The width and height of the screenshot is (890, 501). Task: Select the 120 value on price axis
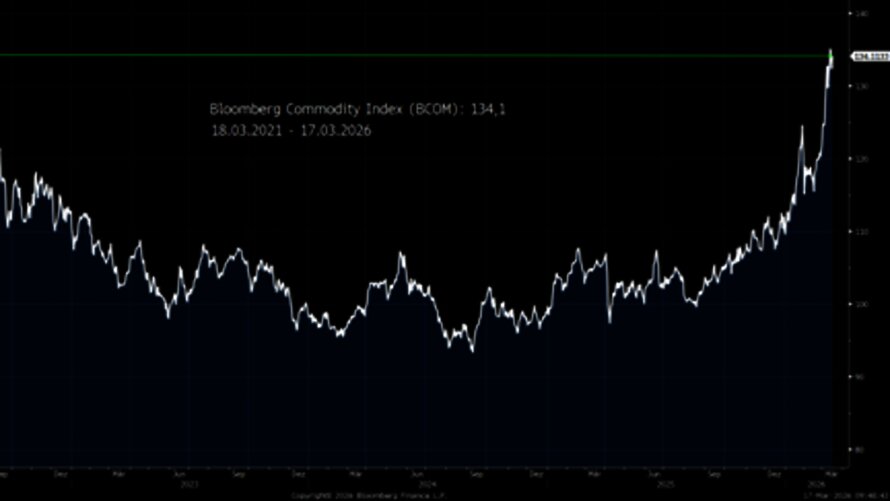pos(859,160)
